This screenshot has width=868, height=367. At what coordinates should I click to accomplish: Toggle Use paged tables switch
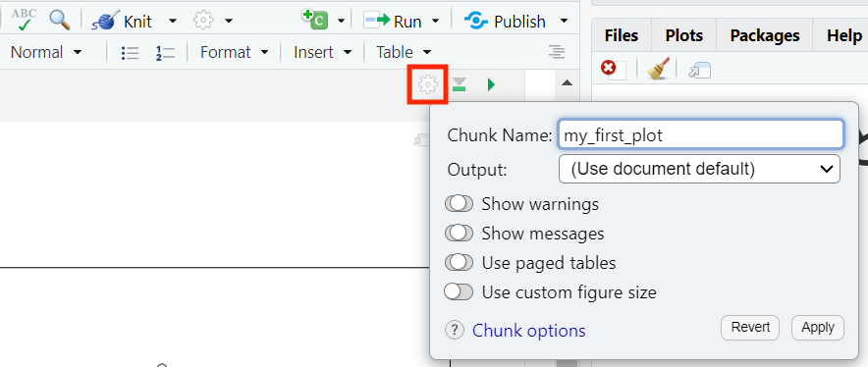click(x=459, y=262)
